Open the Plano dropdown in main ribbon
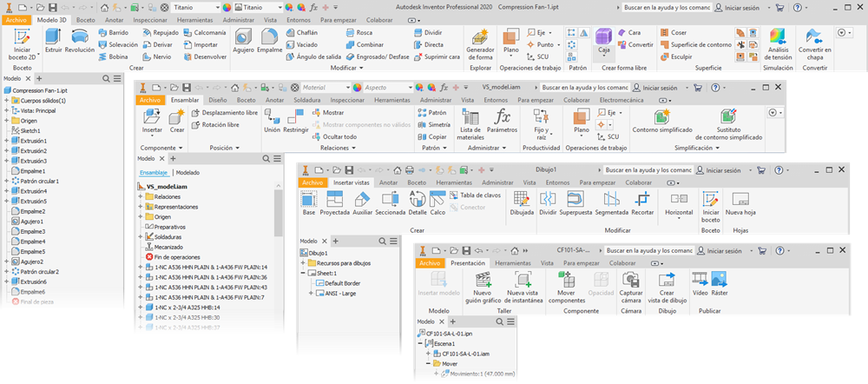The width and height of the screenshot is (868, 384). click(510, 56)
